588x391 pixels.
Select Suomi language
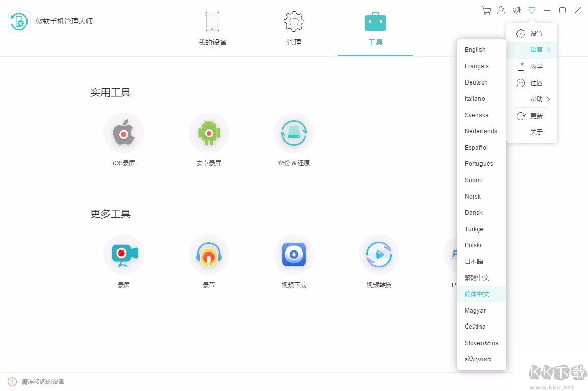click(x=482, y=180)
